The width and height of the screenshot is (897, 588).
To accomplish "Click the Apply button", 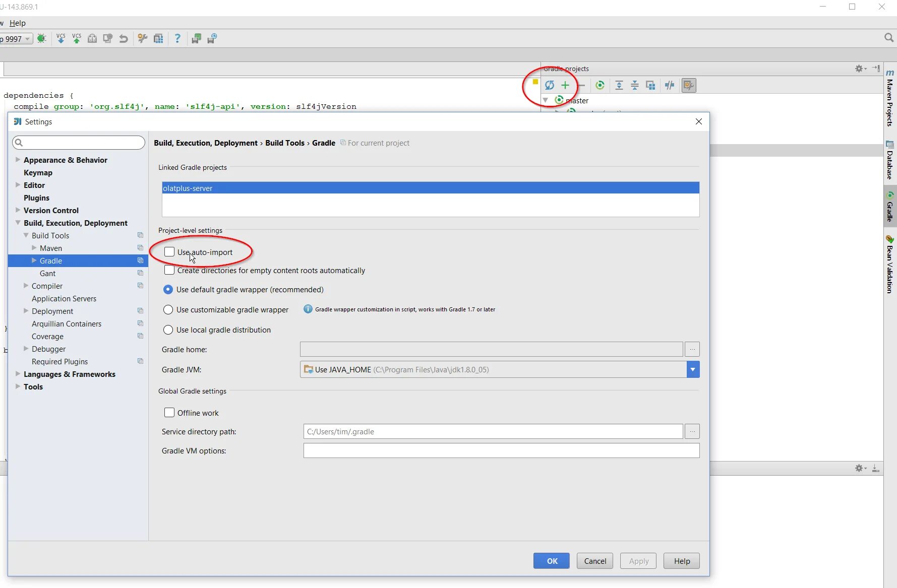I will click(638, 561).
